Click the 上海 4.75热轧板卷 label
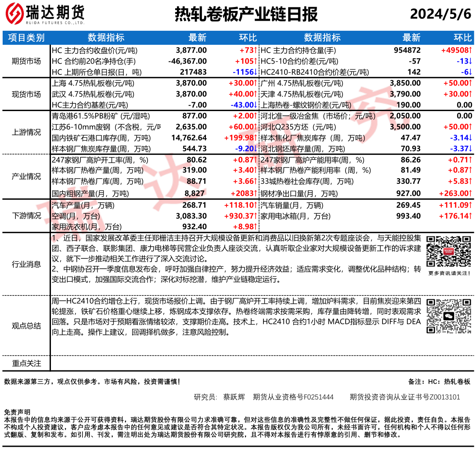476x449 pixels. (x=93, y=83)
